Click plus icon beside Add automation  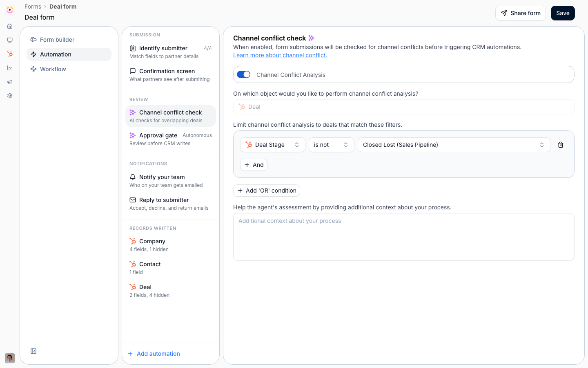coord(130,354)
